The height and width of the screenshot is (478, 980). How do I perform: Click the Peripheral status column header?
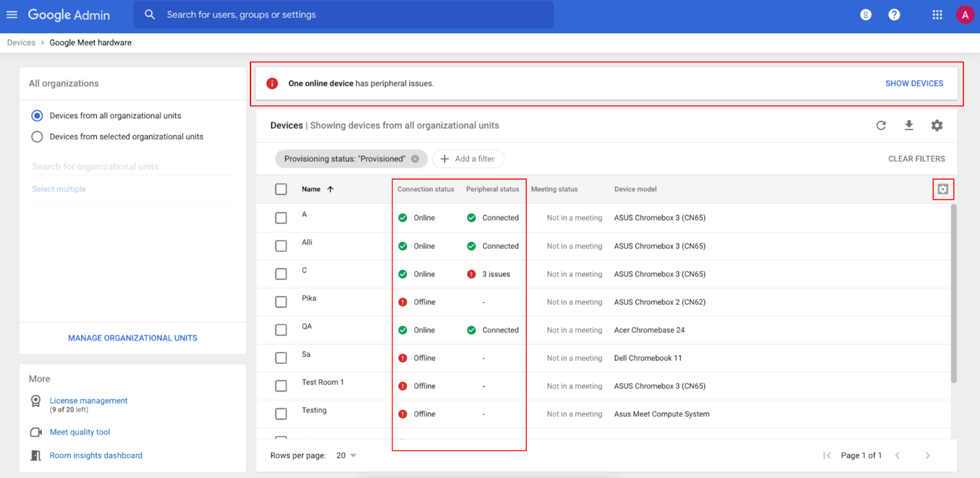point(492,189)
